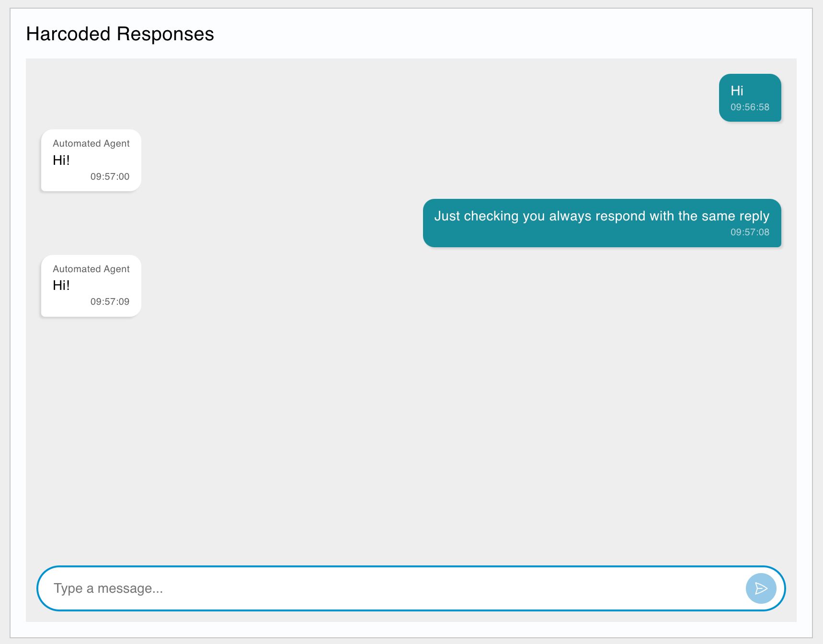Click the "Harcoded Responses" page heading
Viewport: 823px width, 644px height.
120,34
